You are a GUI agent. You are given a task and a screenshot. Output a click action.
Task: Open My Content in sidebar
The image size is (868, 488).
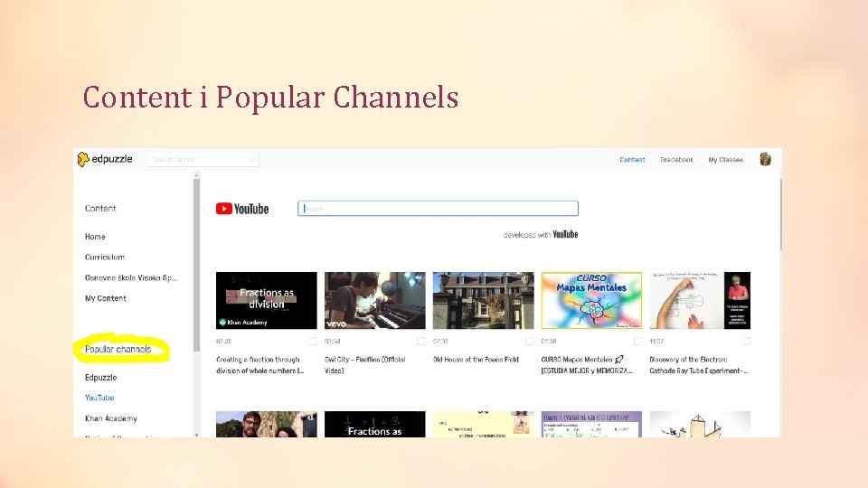tap(105, 298)
